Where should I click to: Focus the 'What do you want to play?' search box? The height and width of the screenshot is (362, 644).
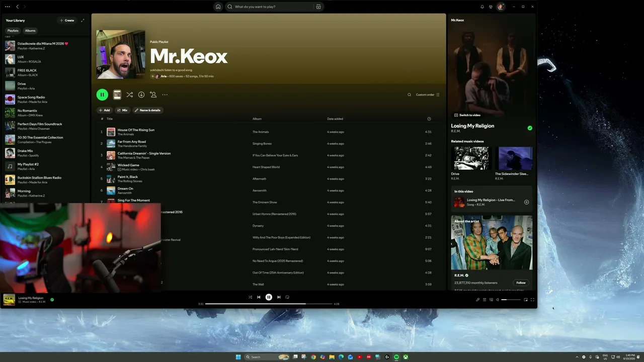click(x=270, y=7)
